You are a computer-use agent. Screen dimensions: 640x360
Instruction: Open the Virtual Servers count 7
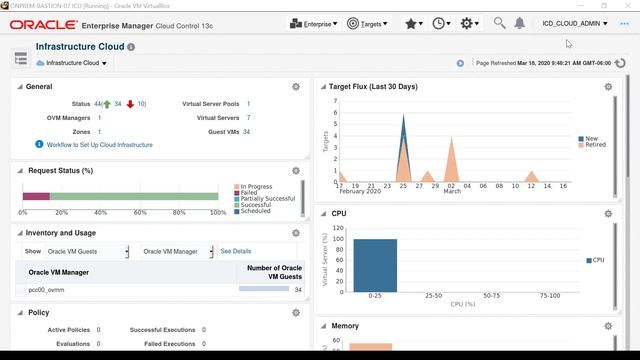pos(248,118)
